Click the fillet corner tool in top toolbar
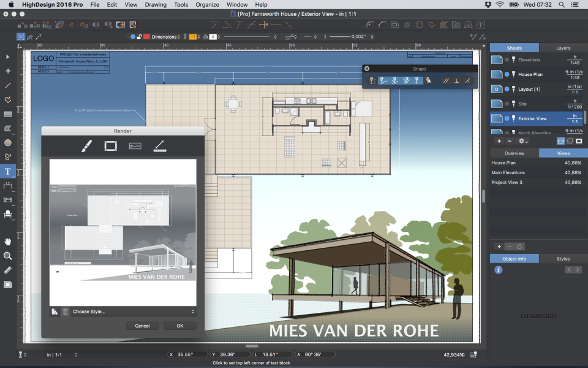Viewport: 588px width, 368px height. coord(370,25)
